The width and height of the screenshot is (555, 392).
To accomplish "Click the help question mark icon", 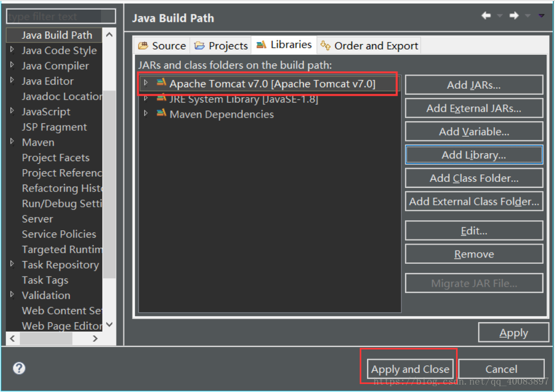I will click(19, 368).
